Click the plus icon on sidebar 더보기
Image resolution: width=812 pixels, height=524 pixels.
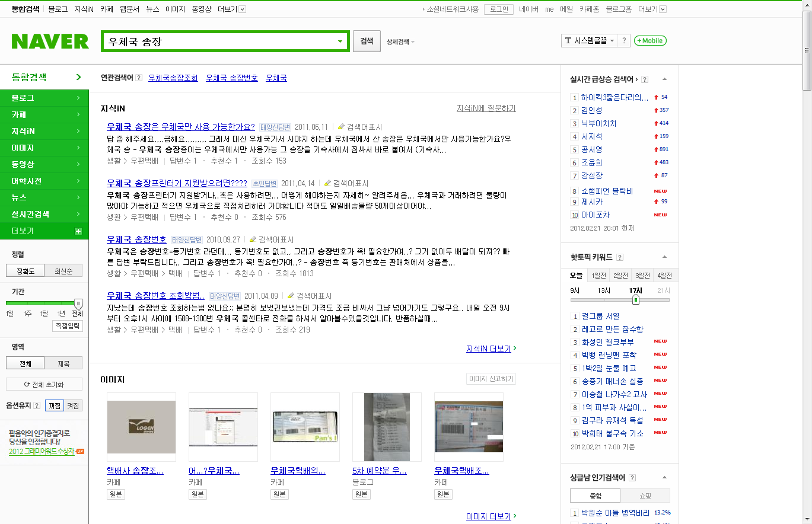pos(78,231)
